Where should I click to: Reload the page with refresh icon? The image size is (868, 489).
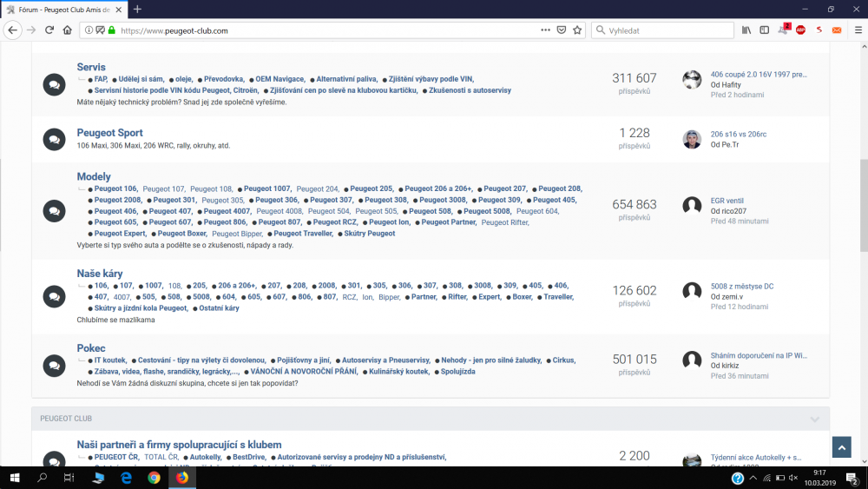pos(49,30)
